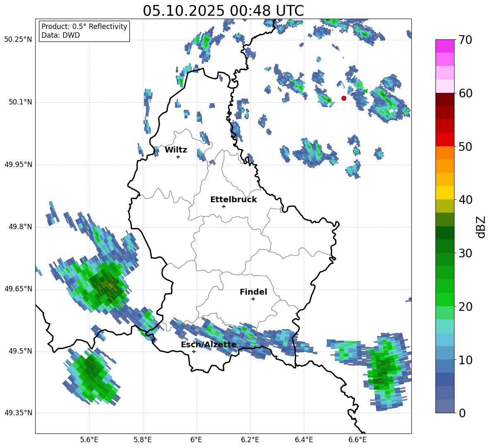The width and height of the screenshot is (491, 448).
Task: Click the 5.6°E longitude label
Action: [x=89, y=440]
